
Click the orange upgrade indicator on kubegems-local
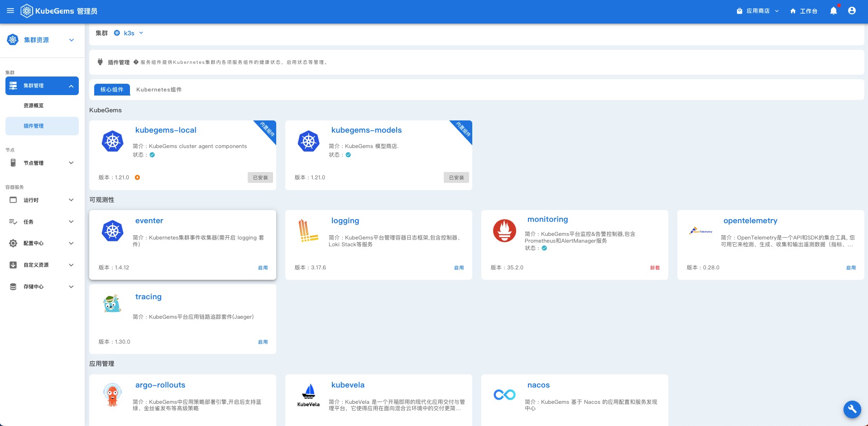tap(137, 177)
